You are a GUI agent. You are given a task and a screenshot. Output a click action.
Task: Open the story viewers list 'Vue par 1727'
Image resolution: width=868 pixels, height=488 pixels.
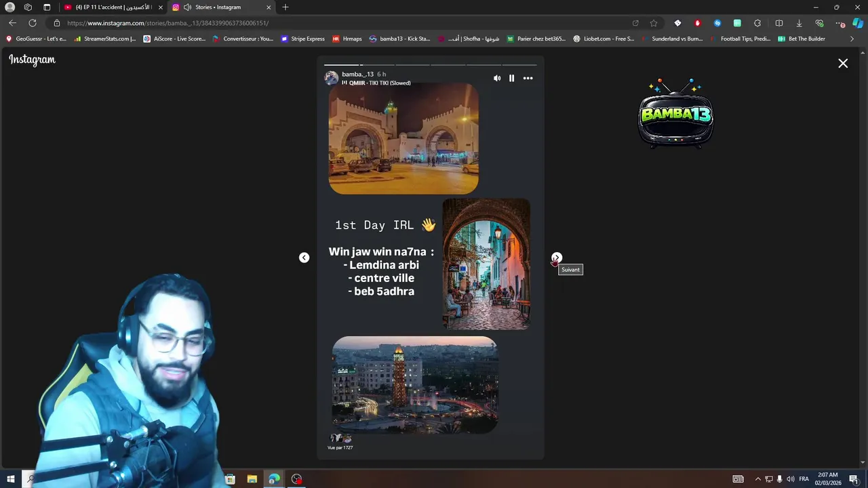pos(340,447)
